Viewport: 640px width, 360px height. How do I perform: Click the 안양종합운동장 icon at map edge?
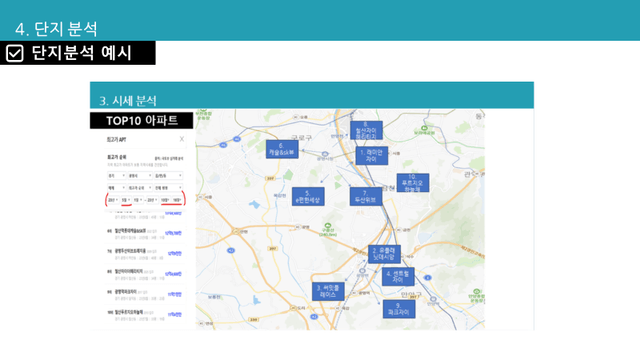point(478,292)
